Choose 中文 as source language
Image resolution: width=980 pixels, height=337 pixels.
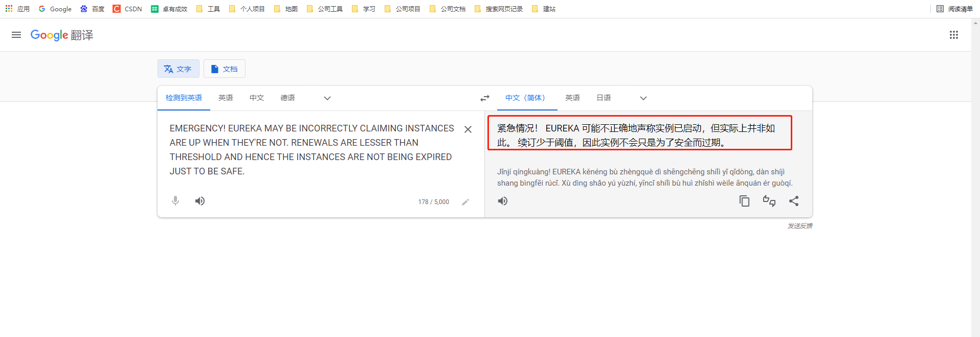(x=257, y=98)
